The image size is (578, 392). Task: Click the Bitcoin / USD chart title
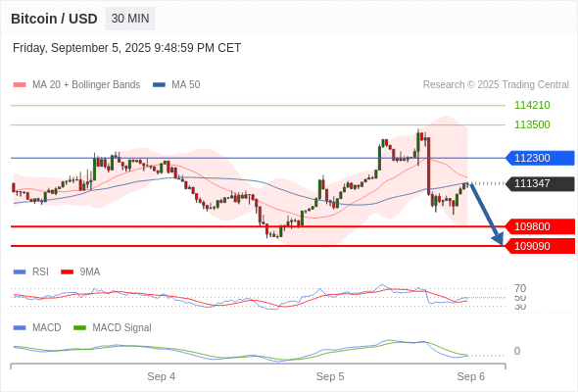54,19
